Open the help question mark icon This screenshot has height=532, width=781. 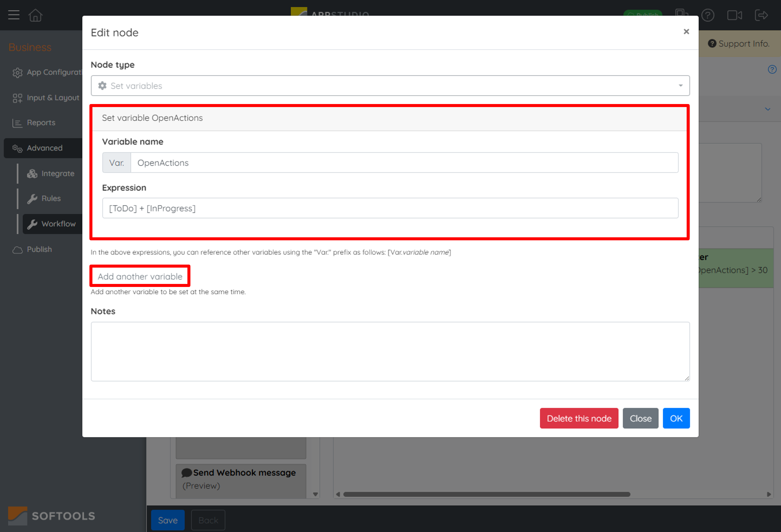tap(708, 15)
